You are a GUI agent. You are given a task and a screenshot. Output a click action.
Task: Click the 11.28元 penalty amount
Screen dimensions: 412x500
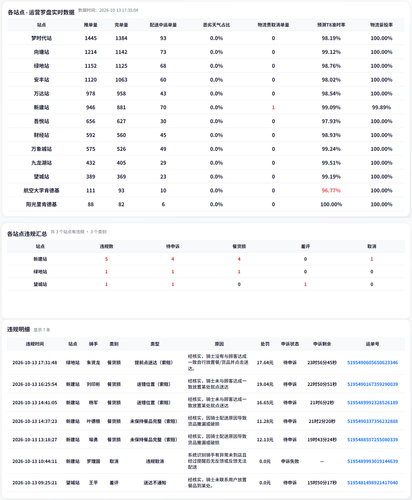(265, 421)
